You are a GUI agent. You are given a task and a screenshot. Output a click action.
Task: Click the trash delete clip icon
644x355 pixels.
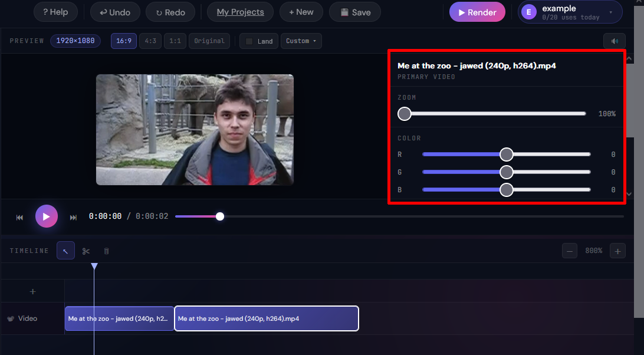(106, 251)
